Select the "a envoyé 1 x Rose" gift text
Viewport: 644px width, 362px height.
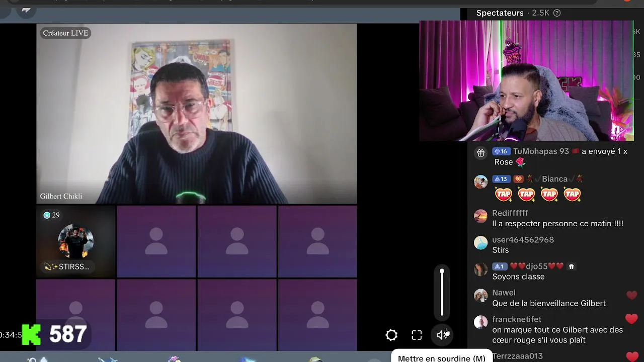pyautogui.click(x=561, y=156)
